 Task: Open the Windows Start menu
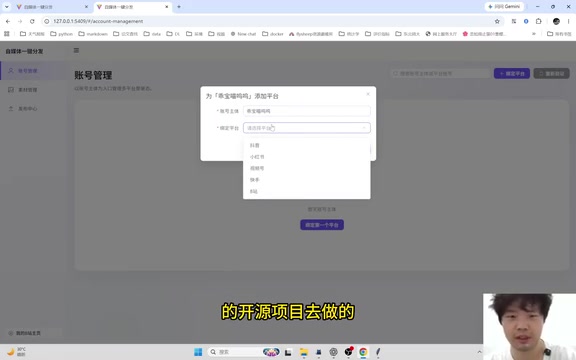pos(198,352)
